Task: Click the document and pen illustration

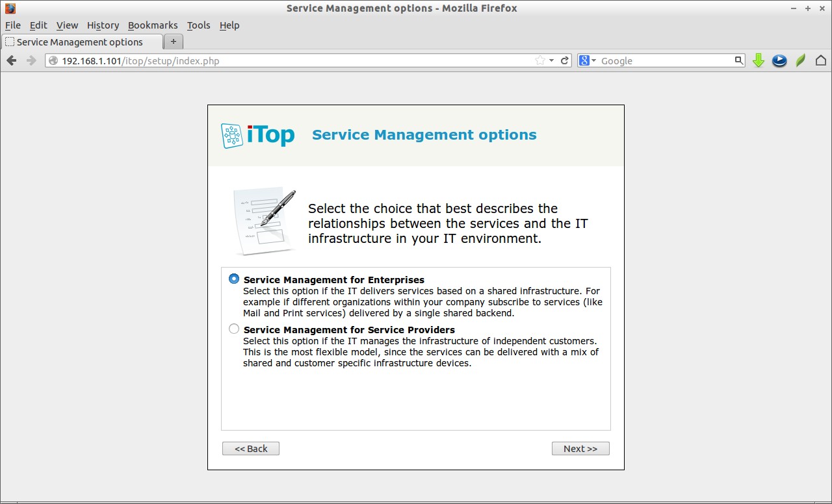Action: pyautogui.click(x=265, y=221)
